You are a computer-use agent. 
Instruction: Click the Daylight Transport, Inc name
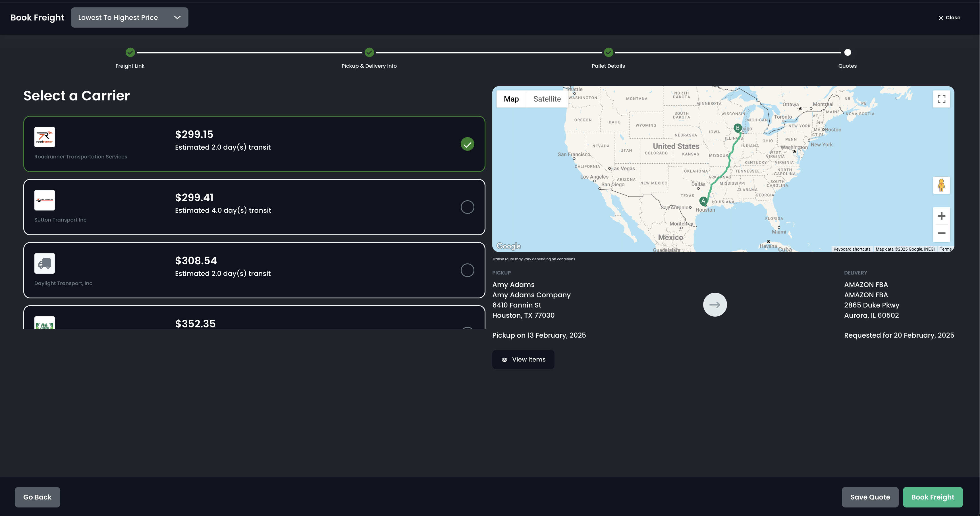pyautogui.click(x=63, y=283)
